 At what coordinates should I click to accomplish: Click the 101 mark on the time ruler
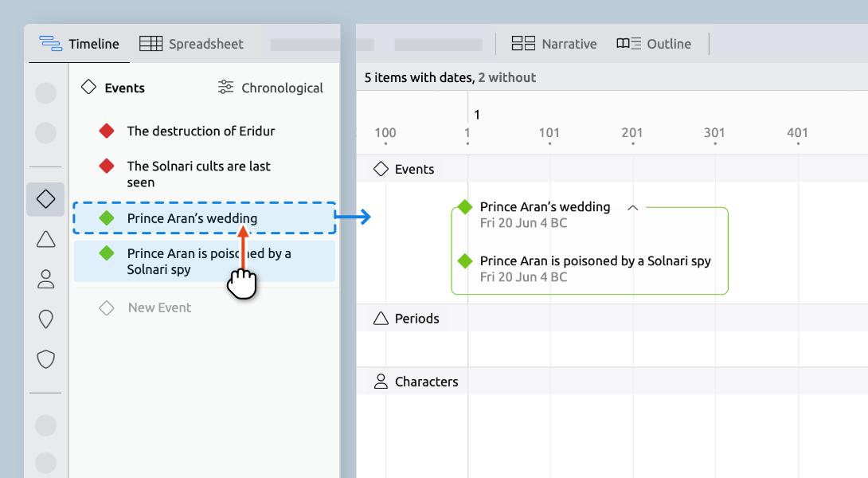(549, 133)
